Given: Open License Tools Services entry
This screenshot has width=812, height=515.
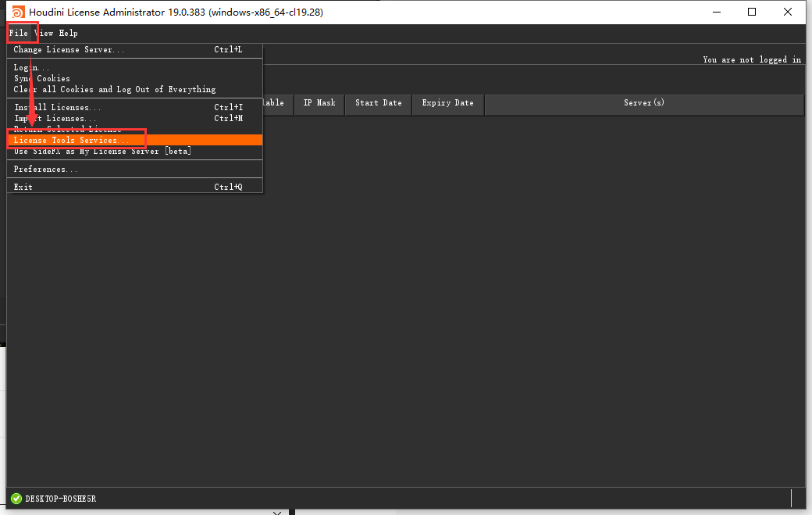Looking at the screenshot, I should click(x=134, y=141).
